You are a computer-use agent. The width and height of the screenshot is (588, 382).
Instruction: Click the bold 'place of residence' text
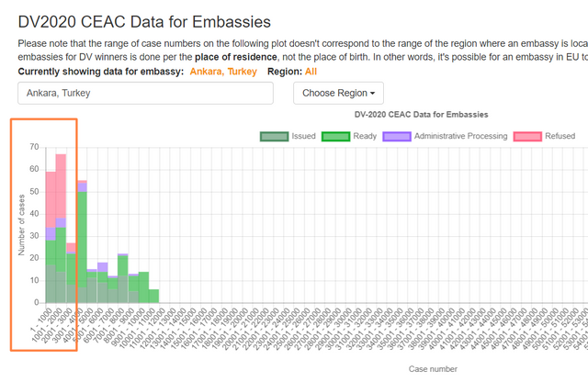236,57
